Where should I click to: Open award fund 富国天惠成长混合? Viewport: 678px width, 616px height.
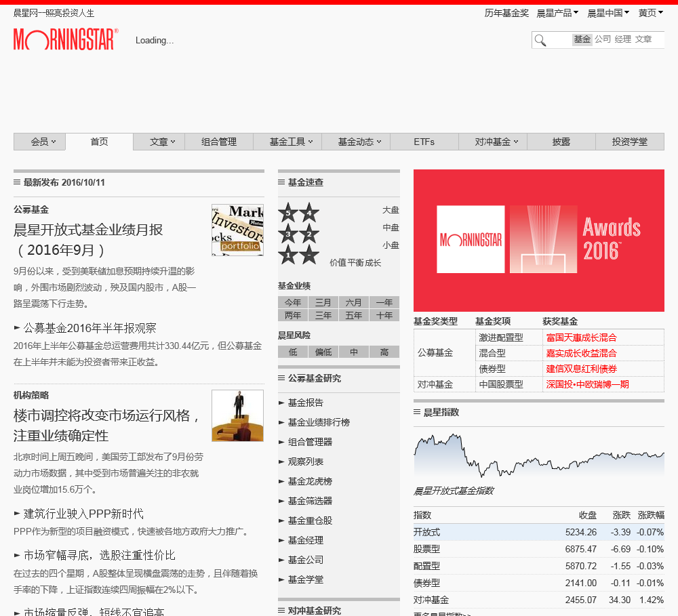point(581,337)
